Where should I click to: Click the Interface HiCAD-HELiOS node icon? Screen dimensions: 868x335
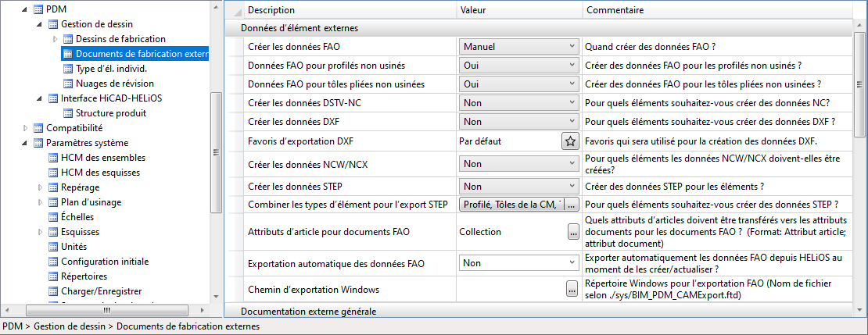(x=52, y=98)
